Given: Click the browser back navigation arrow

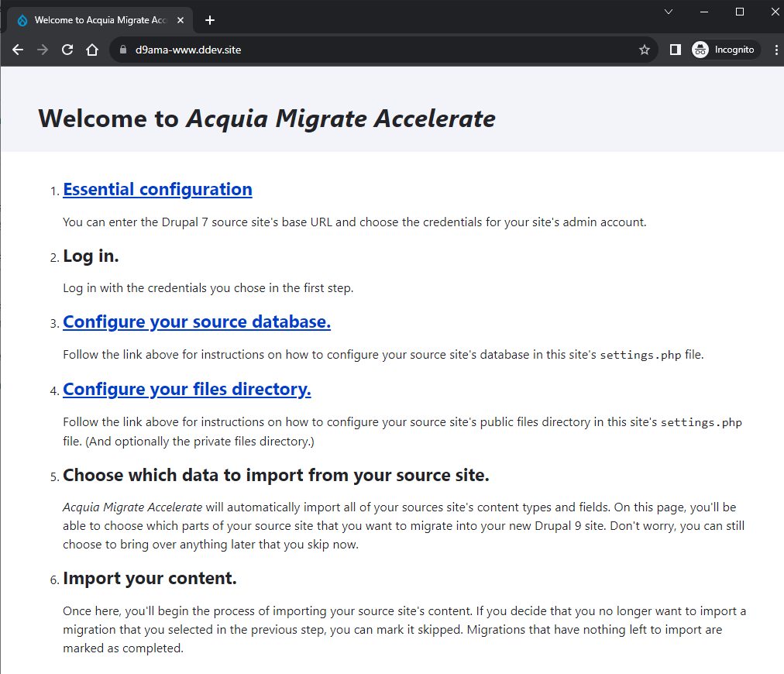Looking at the screenshot, I should (x=17, y=49).
